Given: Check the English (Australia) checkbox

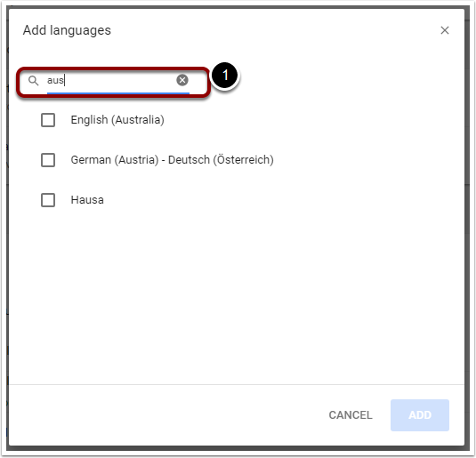Looking at the screenshot, I should pyautogui.click(x=48, y=120).
